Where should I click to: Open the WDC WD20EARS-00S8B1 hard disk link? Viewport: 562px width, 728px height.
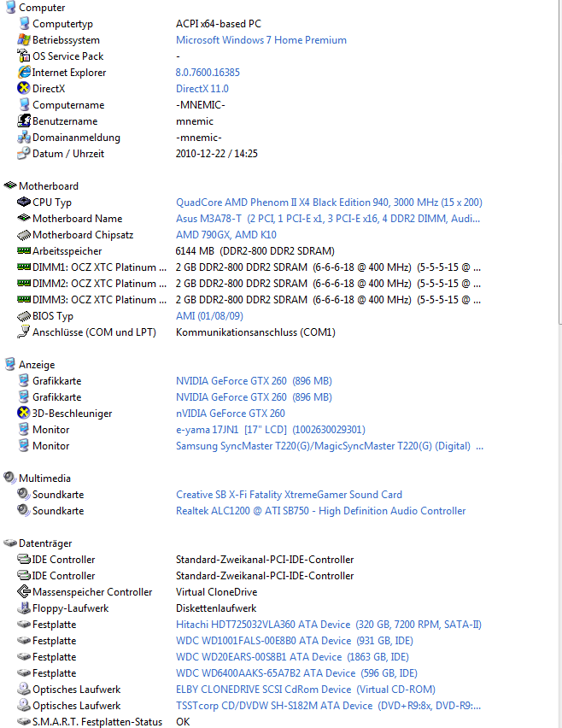(292, 657)
